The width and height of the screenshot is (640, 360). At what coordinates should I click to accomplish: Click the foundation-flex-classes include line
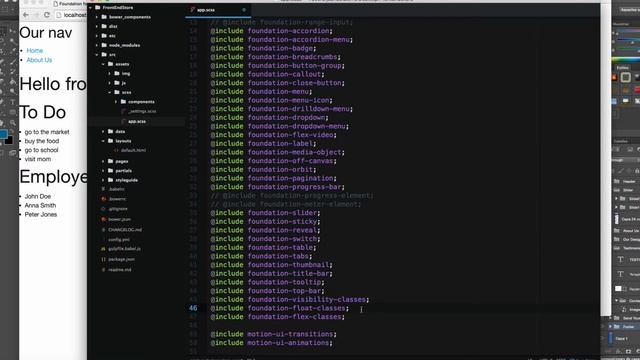pyautogui.click(x=278, y=317)
